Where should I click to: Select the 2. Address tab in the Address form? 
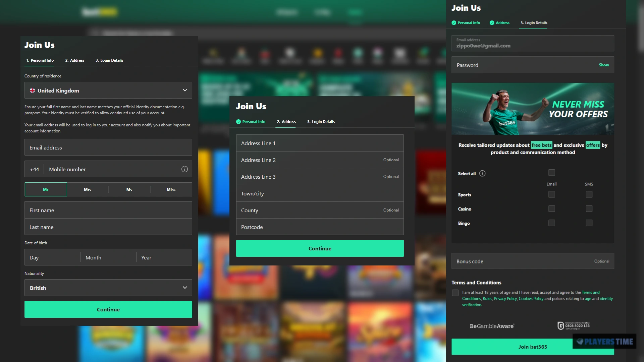tap(286, 122)
